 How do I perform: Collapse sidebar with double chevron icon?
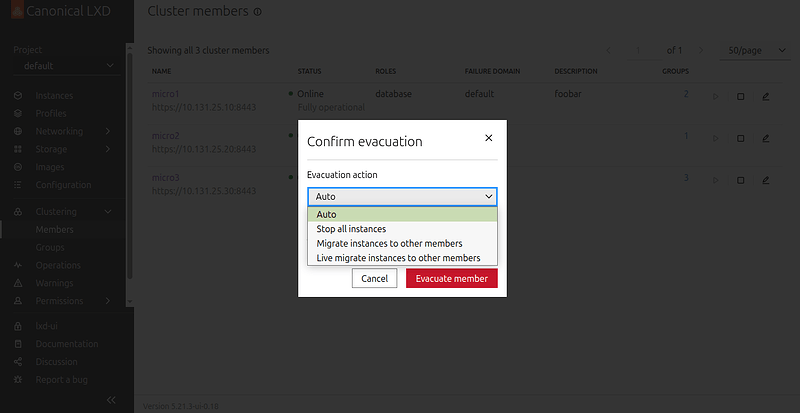point(111,400)
